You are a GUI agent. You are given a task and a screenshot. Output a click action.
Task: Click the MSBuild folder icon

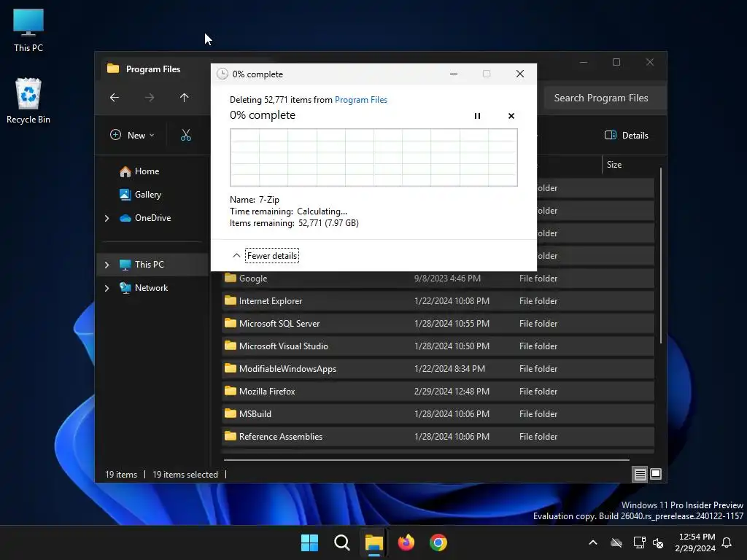point(231,413)
